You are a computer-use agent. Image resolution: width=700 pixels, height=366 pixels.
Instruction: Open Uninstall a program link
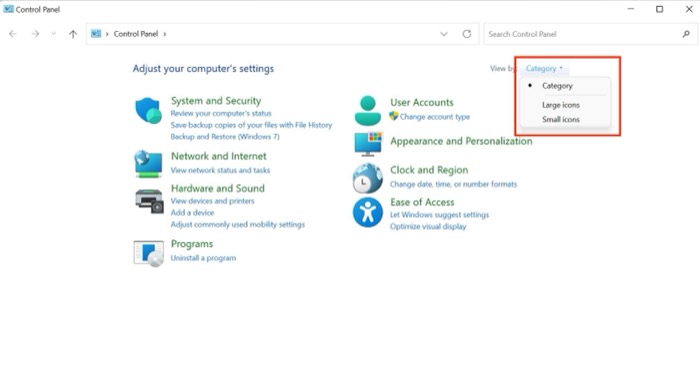pyautogui.click(x=203, y=258)
